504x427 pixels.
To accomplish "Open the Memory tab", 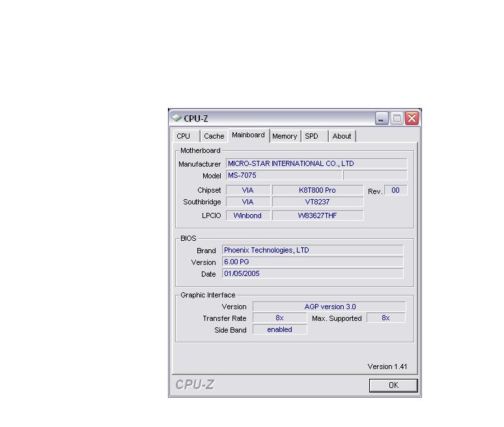I will [x=285, y=136].
